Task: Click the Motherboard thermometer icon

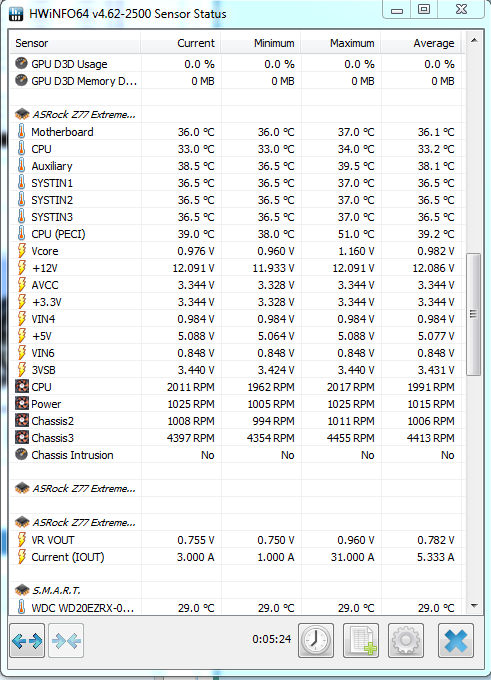Action: [x=21, y=131]
